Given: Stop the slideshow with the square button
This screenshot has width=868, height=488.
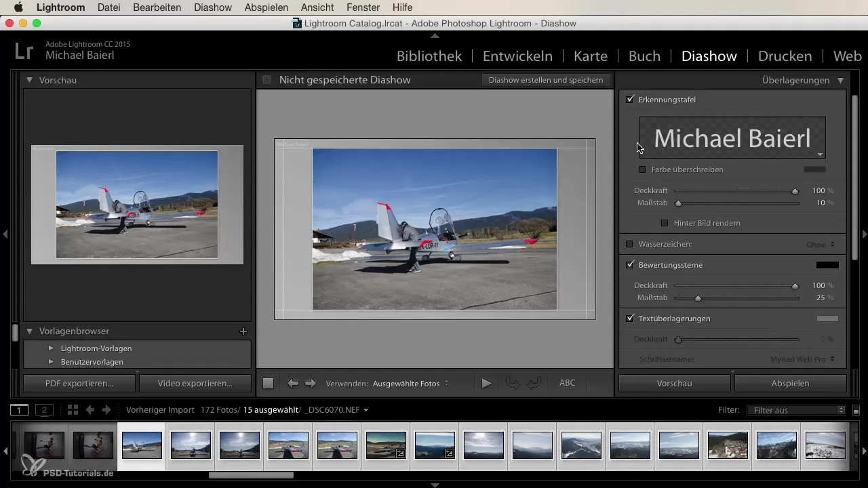Looking at the screenshot, I should tap(268, 384).
